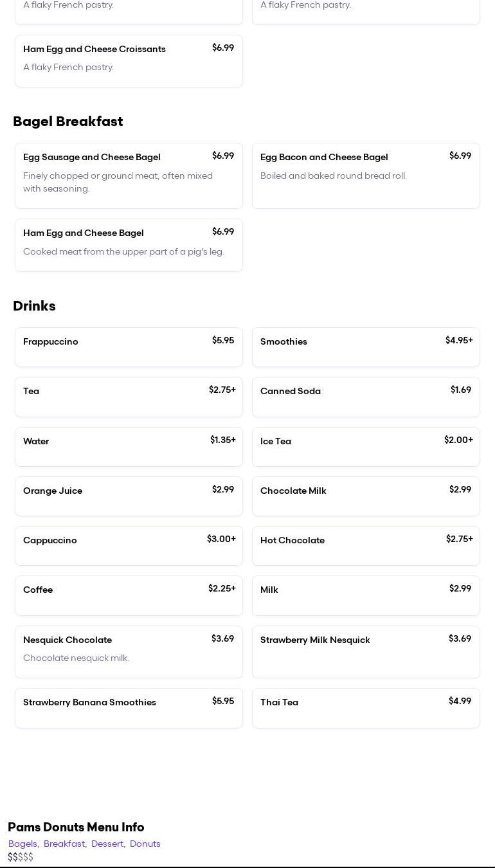Click the Hot Chocolate menu item
This screenshot has width=495, height=868.
pos(366,546)
